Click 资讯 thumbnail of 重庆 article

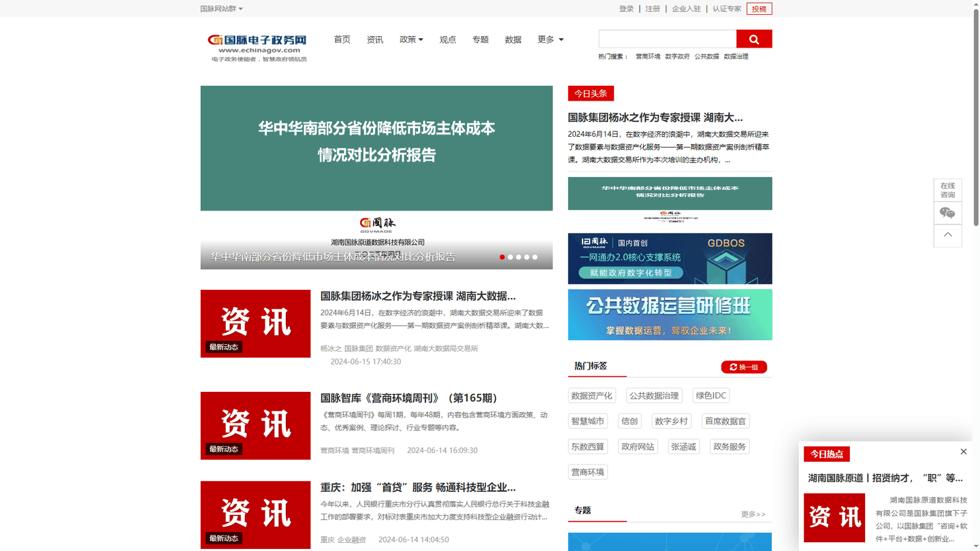click(x=256, y=515)
